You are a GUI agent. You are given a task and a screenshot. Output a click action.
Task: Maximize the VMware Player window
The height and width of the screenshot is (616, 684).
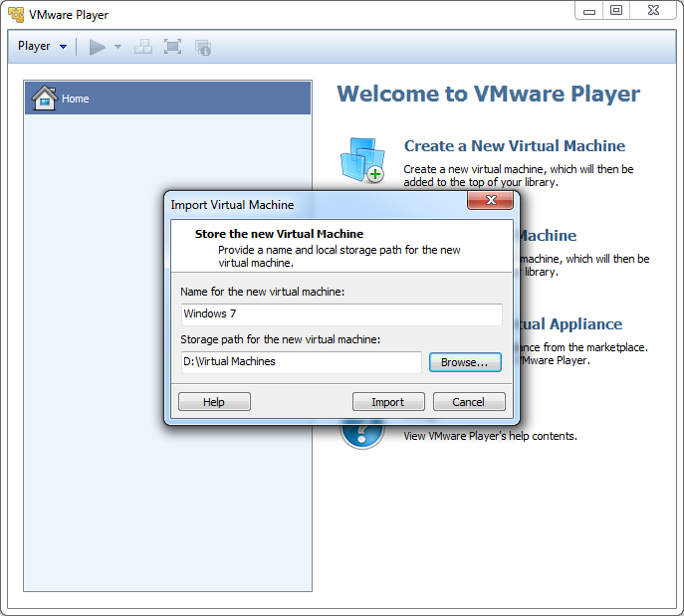616,10
